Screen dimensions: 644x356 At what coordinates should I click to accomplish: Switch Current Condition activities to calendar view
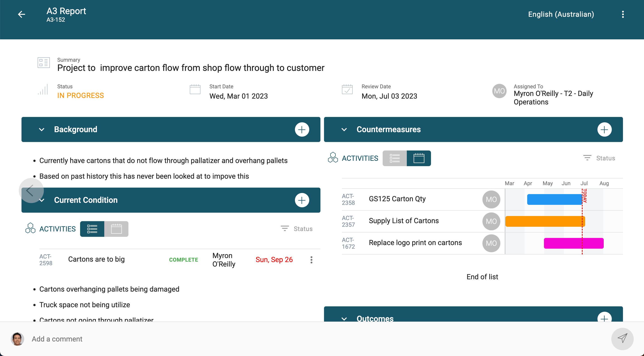click(116, 229)
